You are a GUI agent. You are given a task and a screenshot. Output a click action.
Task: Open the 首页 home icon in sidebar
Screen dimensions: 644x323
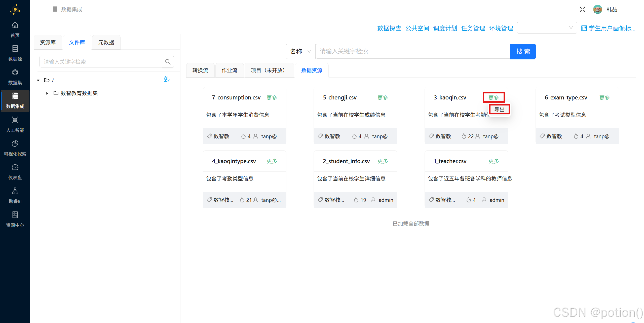tap(15, 25)
